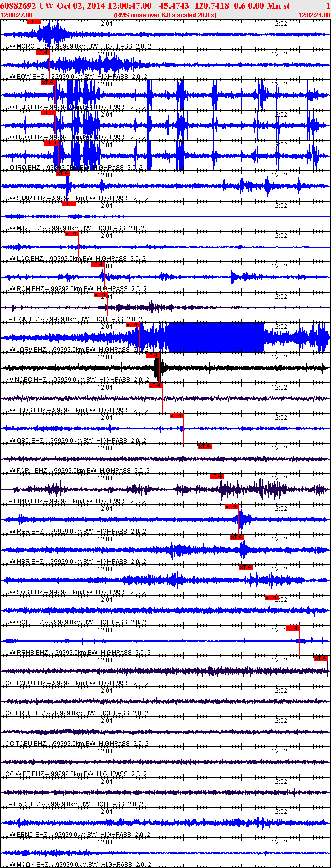Click the UW LOC EHZ station label
The image size is (331, 868).
pyautogui.click(x=24, y=259)
